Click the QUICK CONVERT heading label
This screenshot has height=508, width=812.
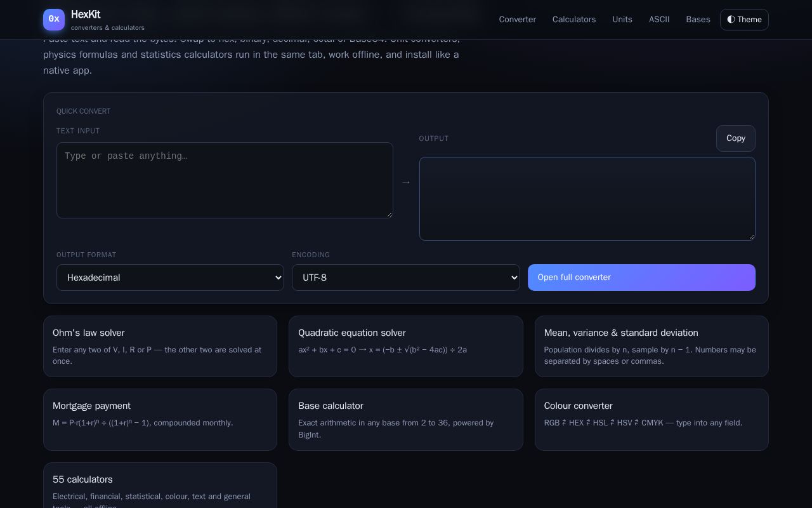(x=83, y=111)
